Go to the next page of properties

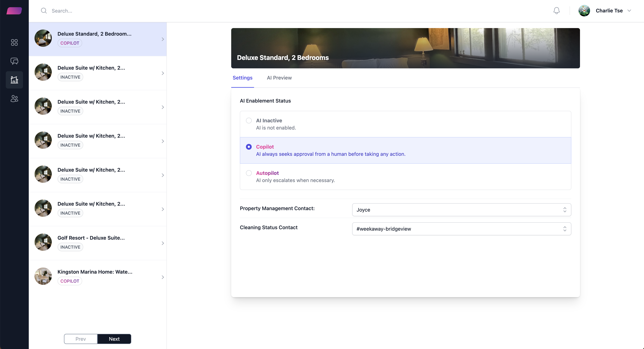(114, 339)
